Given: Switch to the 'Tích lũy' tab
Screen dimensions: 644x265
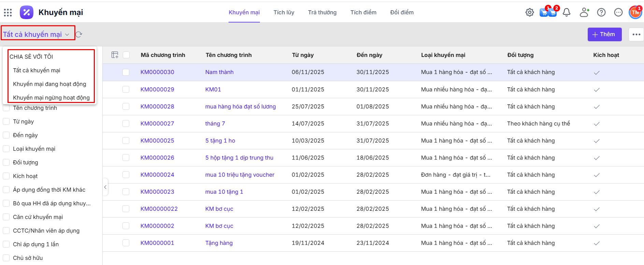Looking at the screenshot, I should tap(284, 13).
